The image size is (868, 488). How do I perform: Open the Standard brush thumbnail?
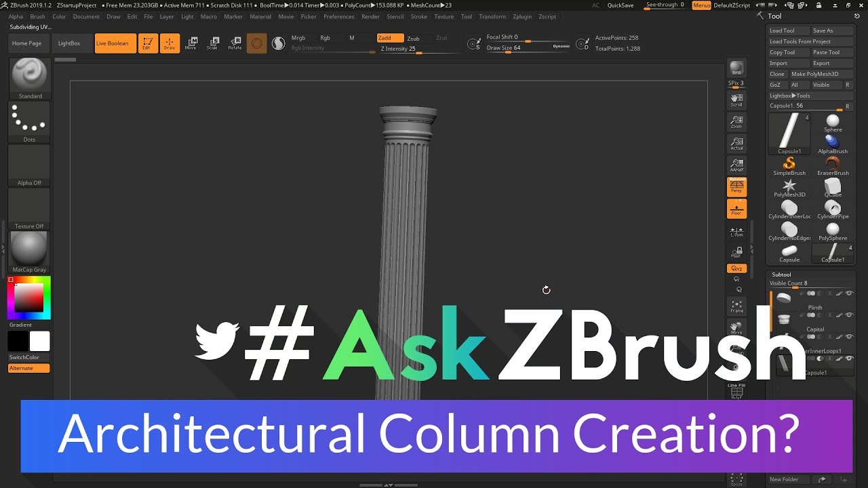29,79
